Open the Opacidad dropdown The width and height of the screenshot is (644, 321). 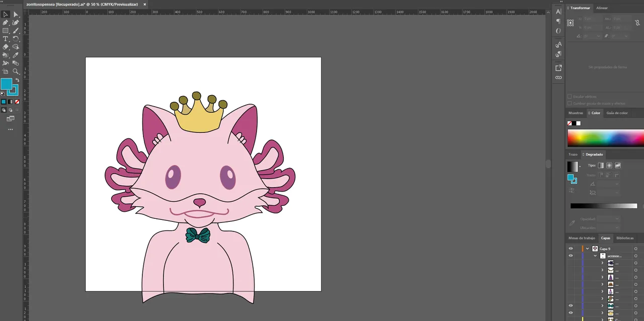tap(617, 219)
